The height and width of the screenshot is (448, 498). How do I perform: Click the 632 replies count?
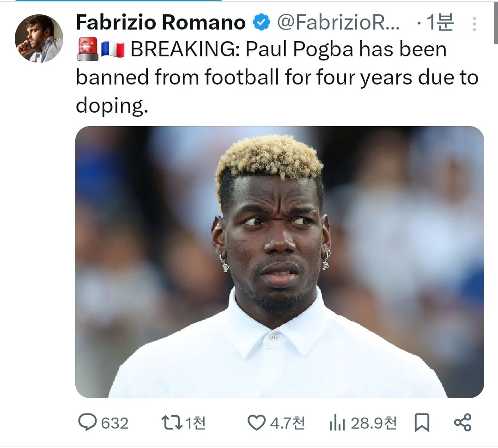click(115, 423)
